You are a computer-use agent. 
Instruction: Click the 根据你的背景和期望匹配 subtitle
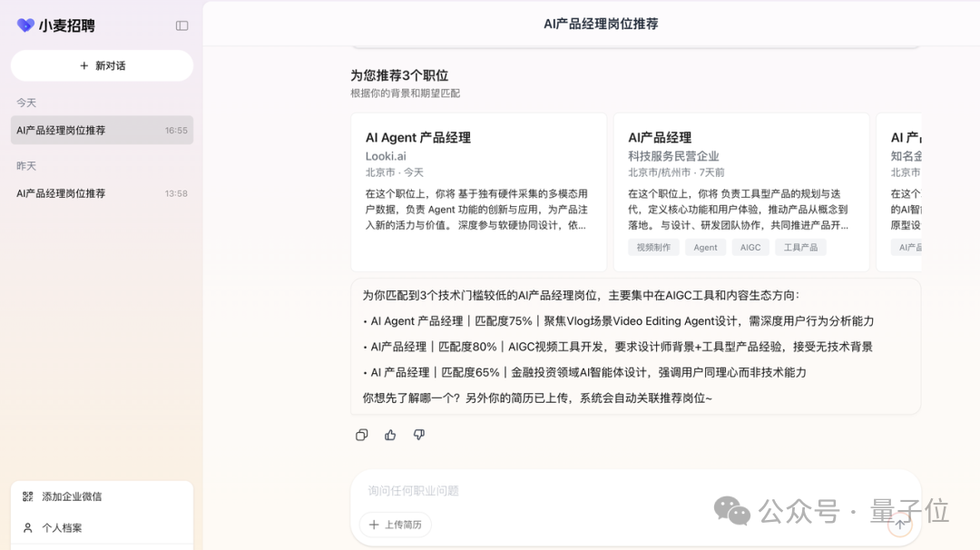pos(405,93)
